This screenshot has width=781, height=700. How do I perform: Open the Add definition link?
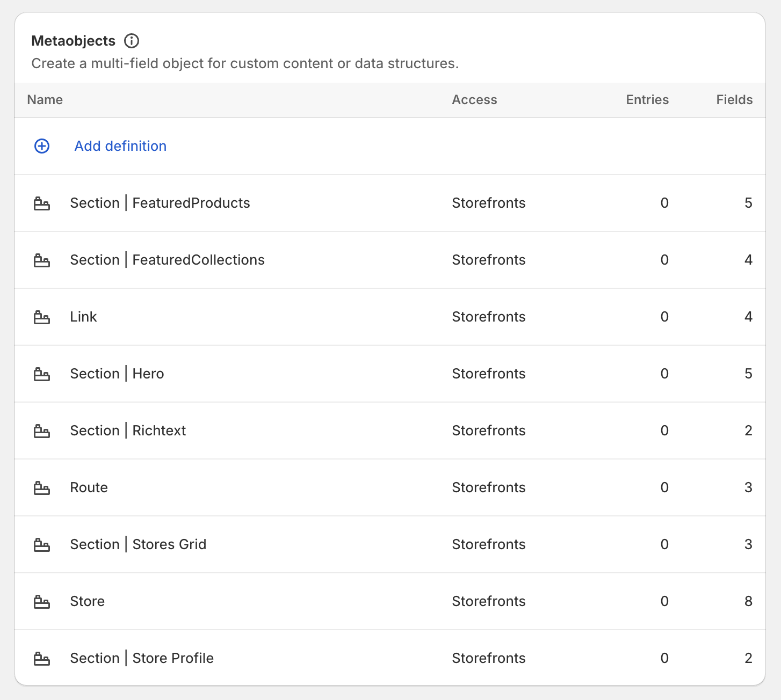tap(120, 146)
